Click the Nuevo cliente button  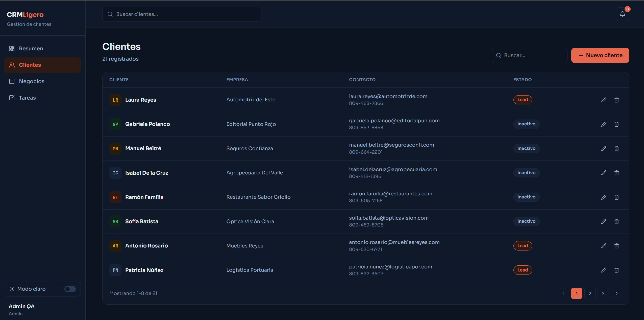600,55
